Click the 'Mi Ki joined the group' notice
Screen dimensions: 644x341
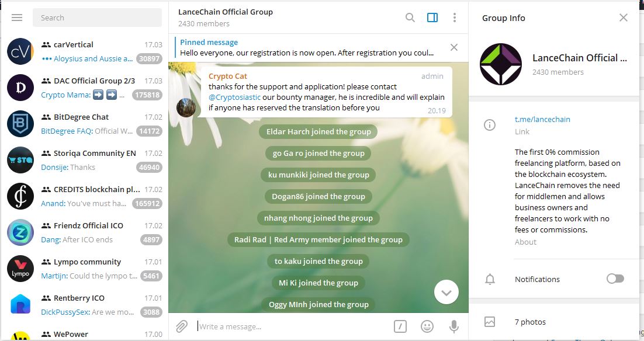click(318, 283)
